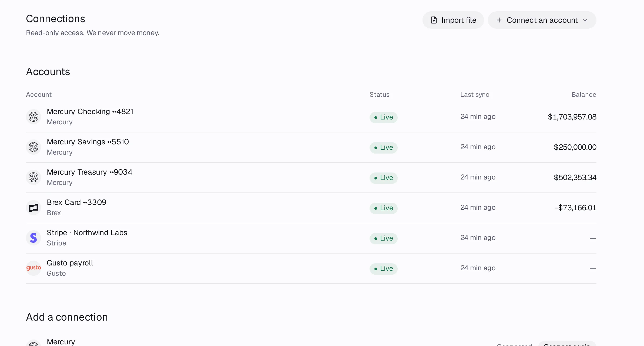
Task: Expand the Connect an account chevron
Action: [x=585, y=20]
